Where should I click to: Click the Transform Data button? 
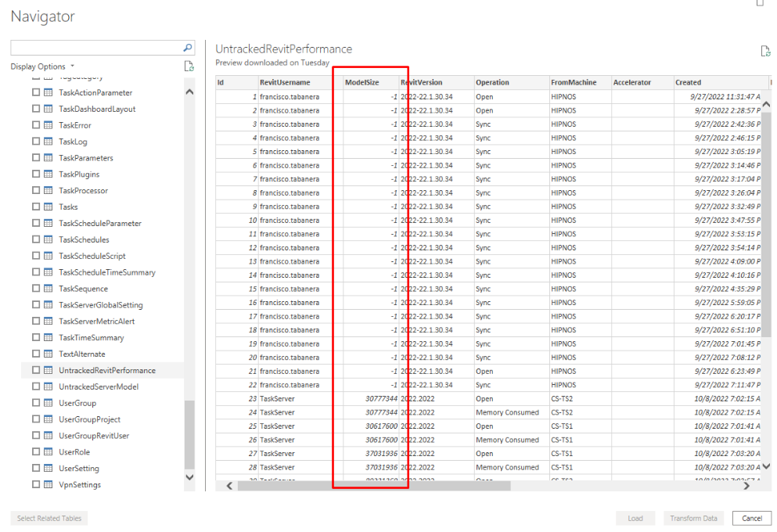(693, 518)
